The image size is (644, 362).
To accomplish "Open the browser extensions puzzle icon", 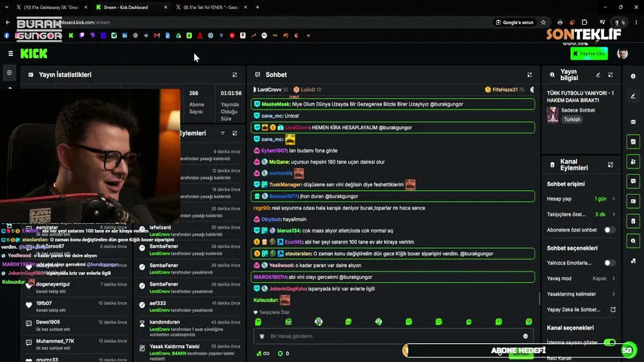I will [x=584, y=22].
